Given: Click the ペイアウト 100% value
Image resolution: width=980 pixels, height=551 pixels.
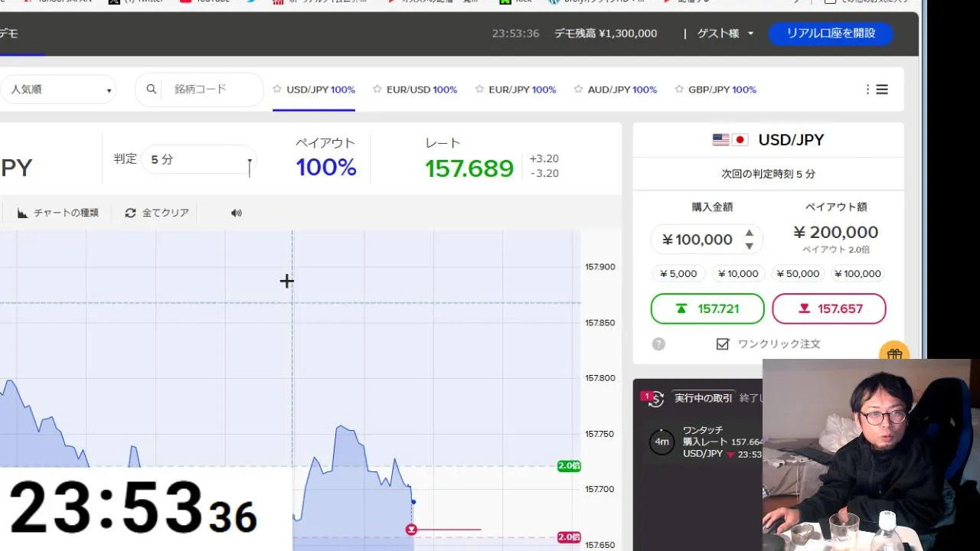Looking at the screenshot, I should tap(326, 168).
